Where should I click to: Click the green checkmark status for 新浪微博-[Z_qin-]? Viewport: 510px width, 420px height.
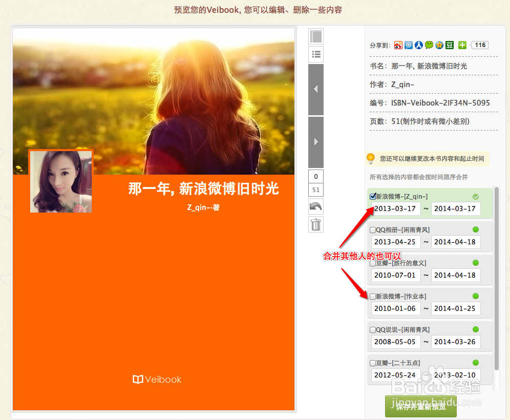[476, 197]
